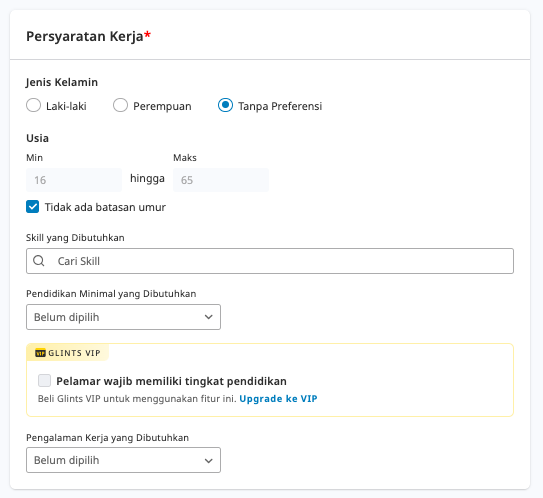Viewport: 543px width, 498px height.
Task: Click the chevron arrow of Pengalaman Kerja
Action: pyautogui.click(x=208, y=460)
